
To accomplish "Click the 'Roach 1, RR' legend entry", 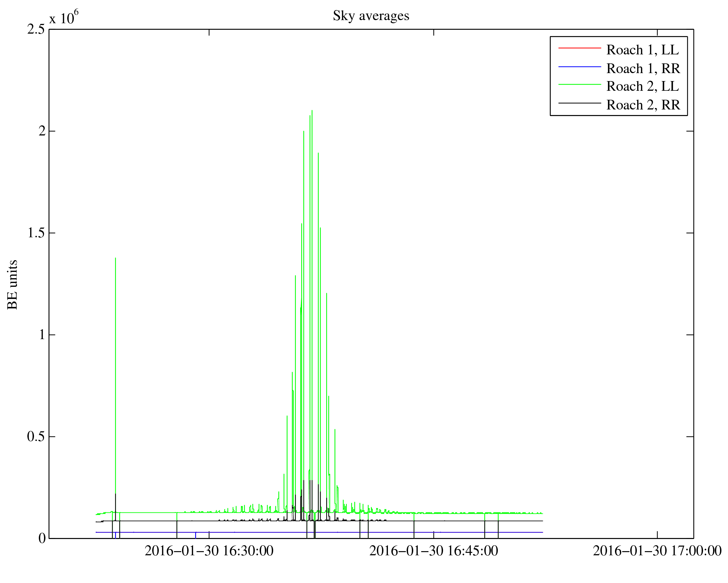I will click(643, 68).
